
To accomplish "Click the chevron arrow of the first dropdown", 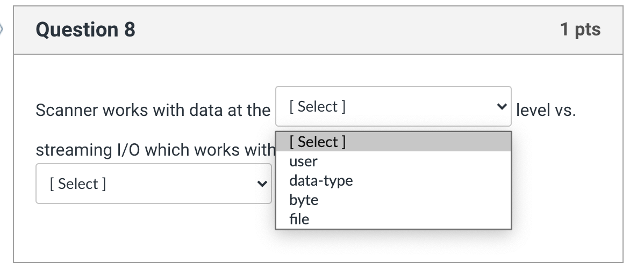I will [502, 106].
